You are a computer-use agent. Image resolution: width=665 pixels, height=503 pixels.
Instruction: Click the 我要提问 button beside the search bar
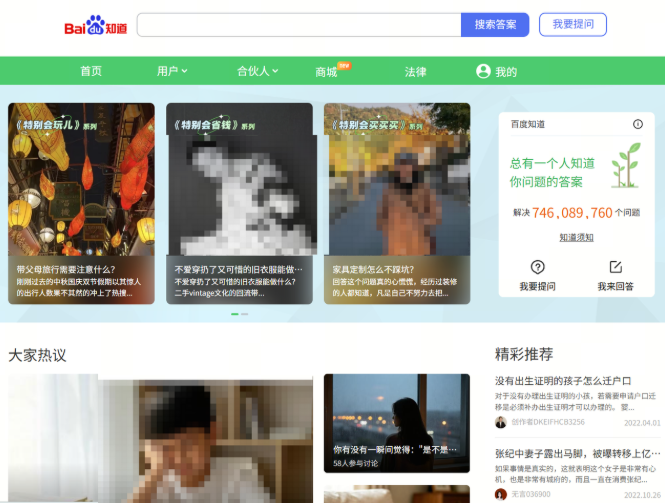573,25
